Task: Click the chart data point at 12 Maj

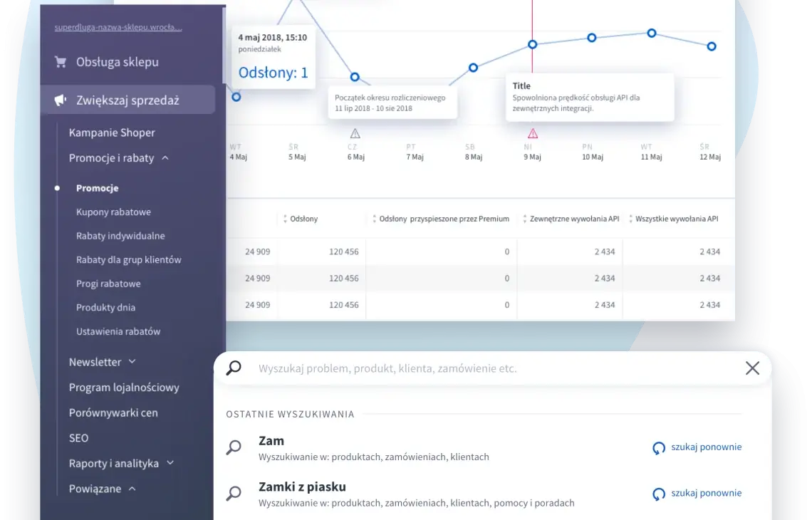Action: click(x=712, y=46)
